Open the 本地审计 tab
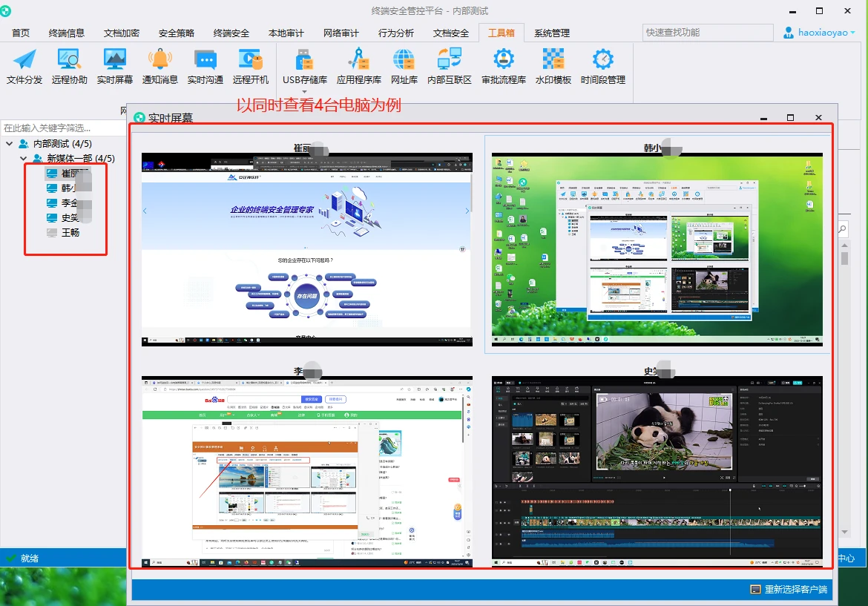This screenshot has height=606, width=868. click(286, 33)
